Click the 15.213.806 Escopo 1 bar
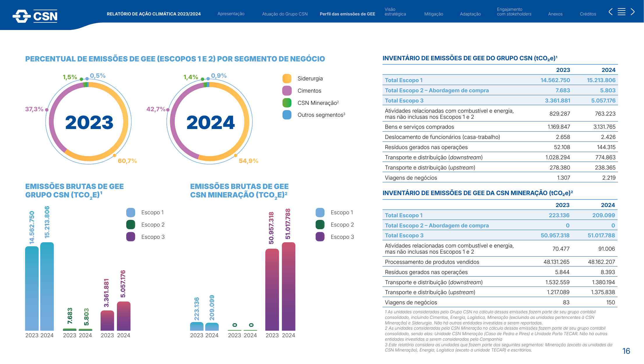The width and height of the screenshot is (644, 364). click(47, 286)
